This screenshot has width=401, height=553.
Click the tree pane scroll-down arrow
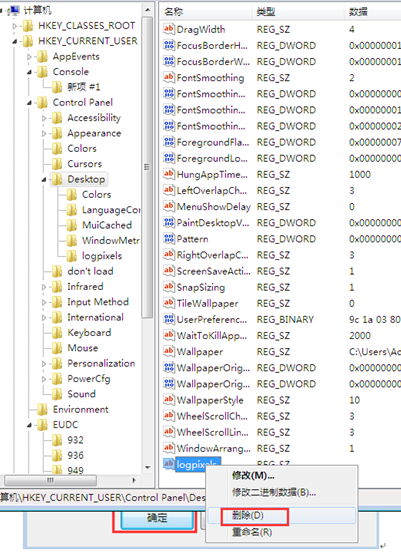pyautogui.click(x=148, y=467)
